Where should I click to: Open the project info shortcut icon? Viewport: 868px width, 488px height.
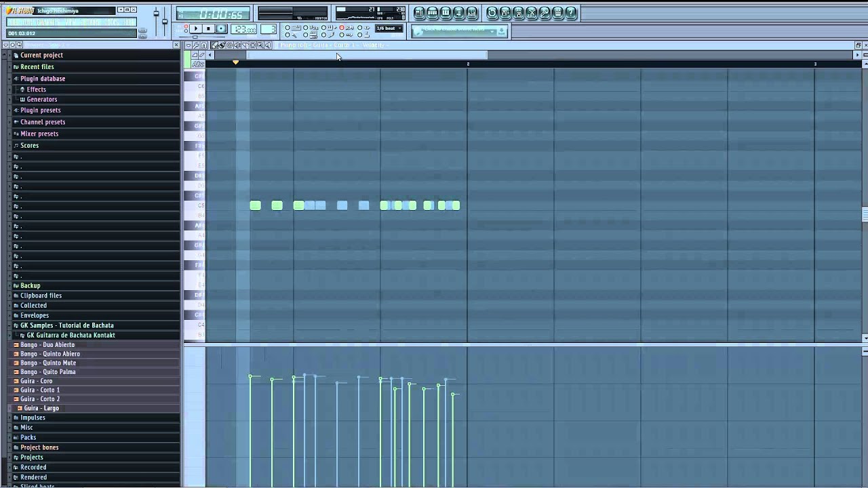click(x=557, y=13)
